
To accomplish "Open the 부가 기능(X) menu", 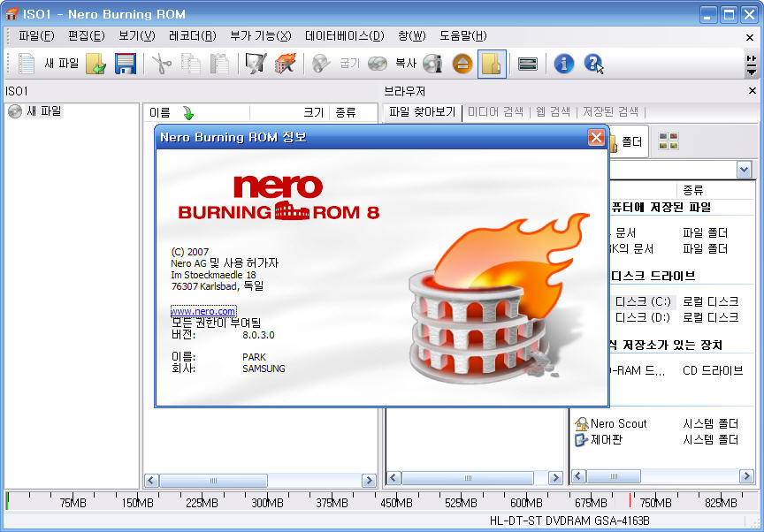I will pyautogui.click(x=261, y=35).
